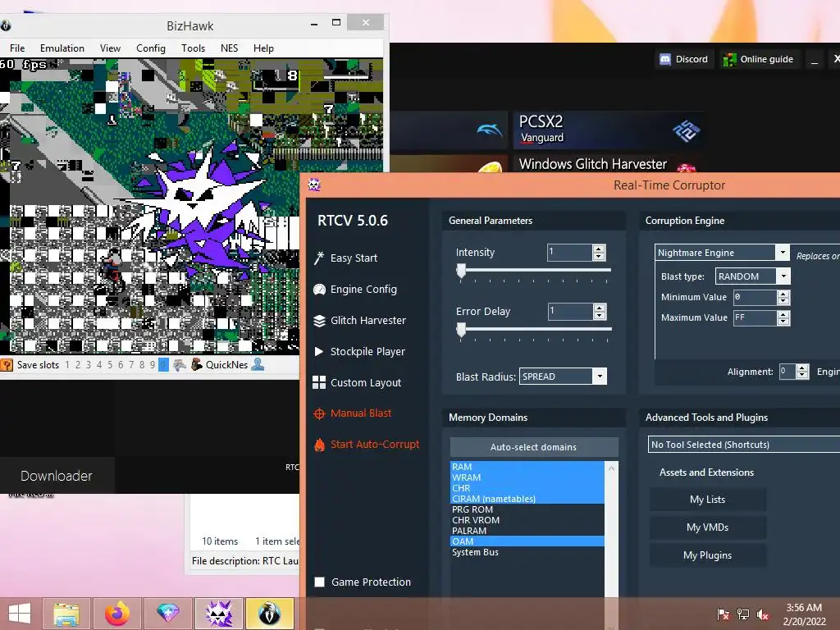Click Action Center flag in tray
The image size is (840, 630).
click(x=724, y=614)
